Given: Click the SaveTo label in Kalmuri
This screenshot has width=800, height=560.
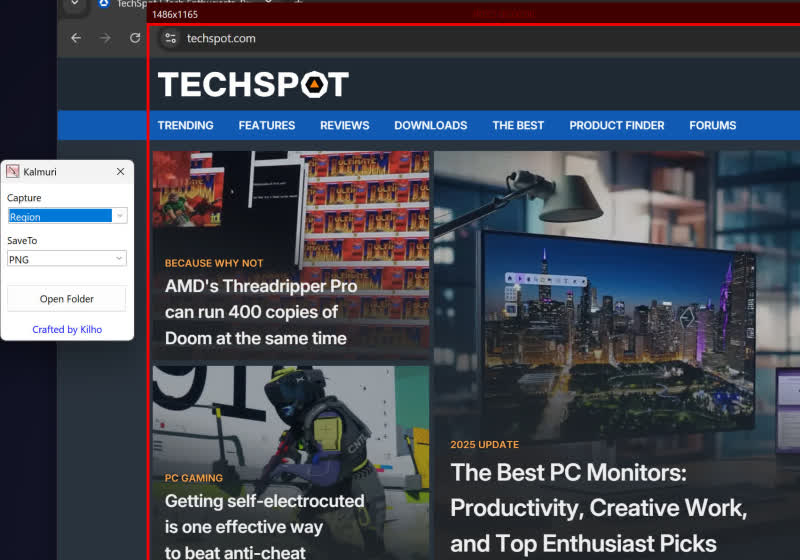Looking at the screenshot, I should pyautogui.click(x=22, y=241).
